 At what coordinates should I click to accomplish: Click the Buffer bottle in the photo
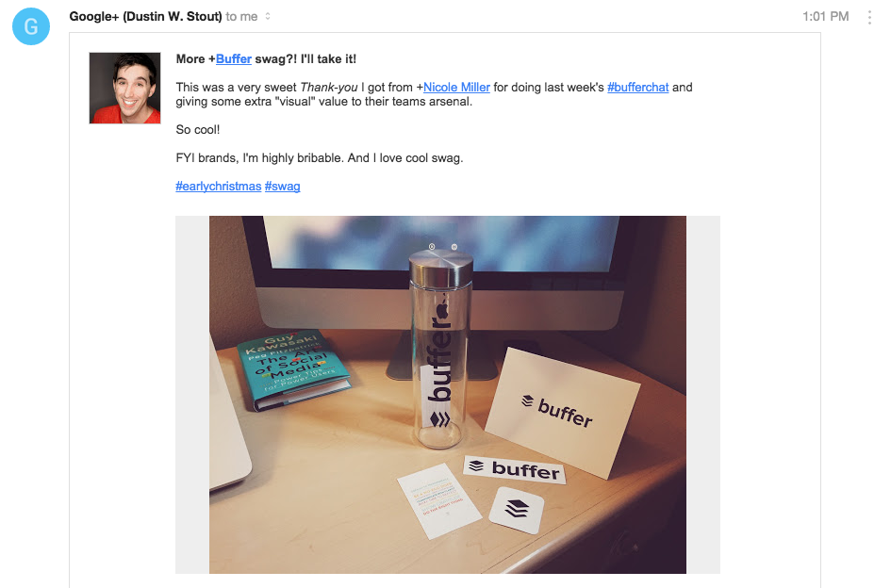[x=441, y=347]
